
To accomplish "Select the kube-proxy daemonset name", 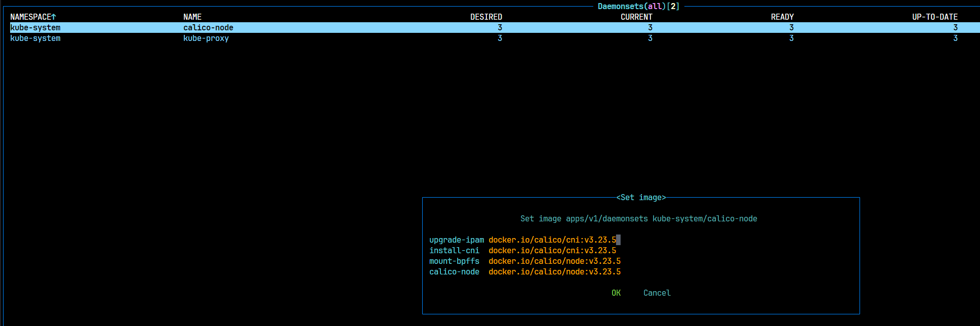I will (206, 38).
